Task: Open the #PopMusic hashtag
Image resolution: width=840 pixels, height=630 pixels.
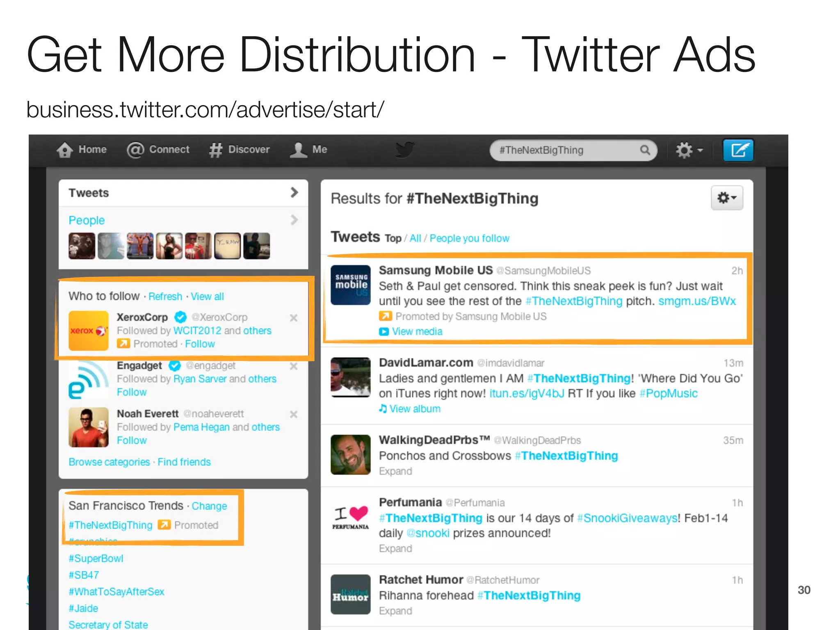Action: [x=669, y=393]
